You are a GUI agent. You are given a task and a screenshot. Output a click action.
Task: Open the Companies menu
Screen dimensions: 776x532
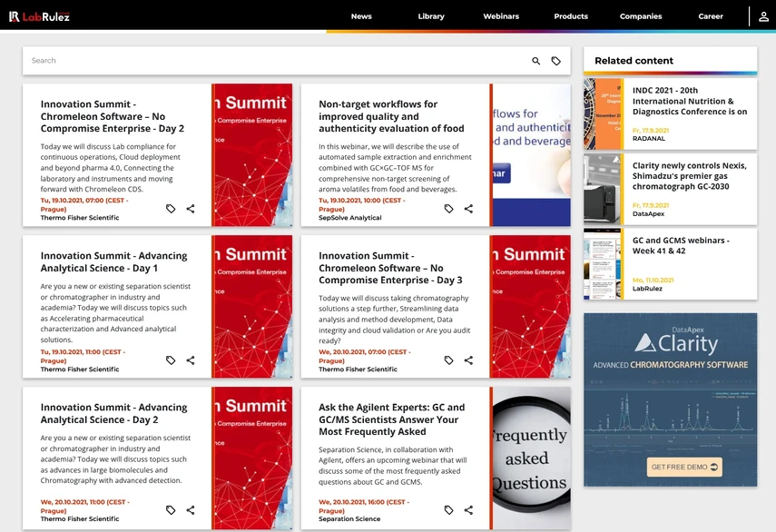click(x=641, y=16)
